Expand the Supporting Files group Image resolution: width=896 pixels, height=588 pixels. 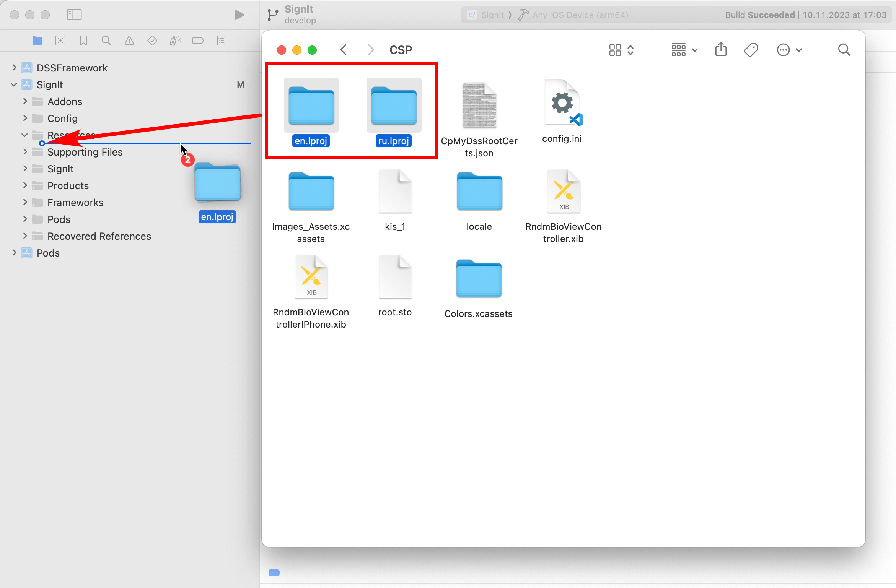point(25,152)
